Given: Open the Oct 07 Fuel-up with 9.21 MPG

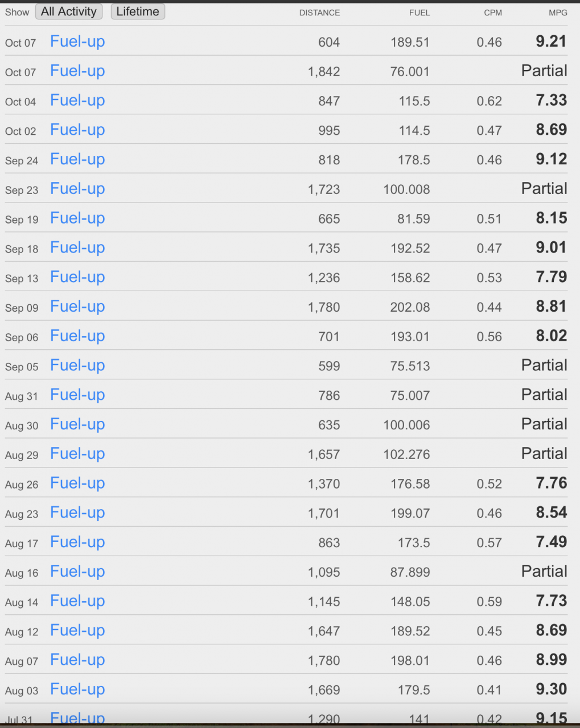Looking at the screenshot, I should [77, 42].
